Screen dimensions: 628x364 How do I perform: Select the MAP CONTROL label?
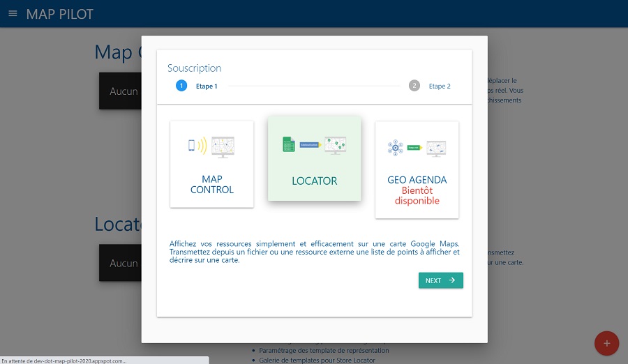pos(212,185)
